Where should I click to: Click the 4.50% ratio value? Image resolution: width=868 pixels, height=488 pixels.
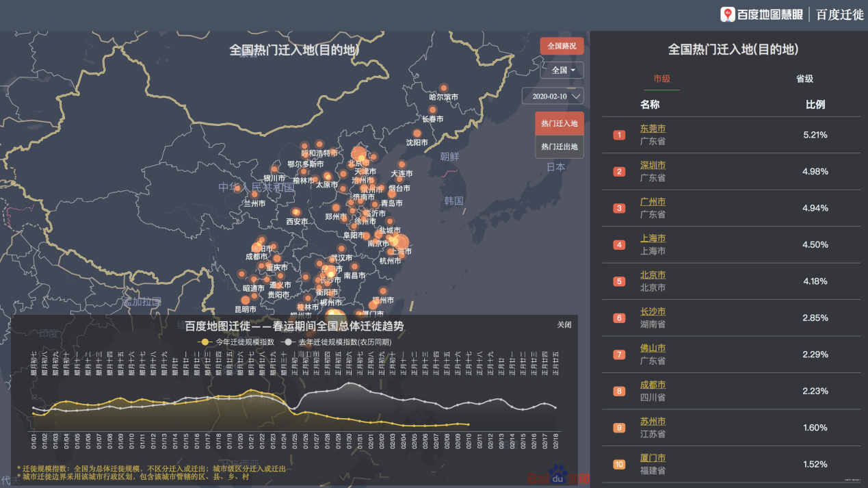pyautogui.click(x=815, y=244)
